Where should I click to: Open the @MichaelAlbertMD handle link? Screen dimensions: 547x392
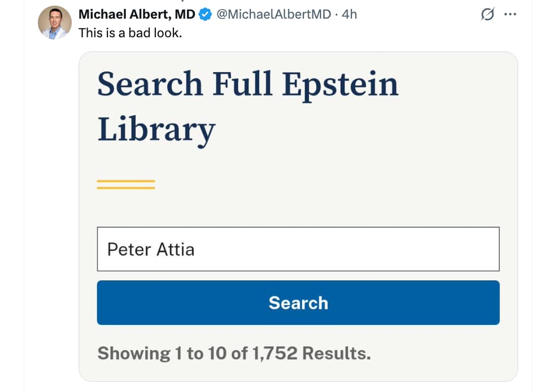pyautogui.click(x=273, y=15)
